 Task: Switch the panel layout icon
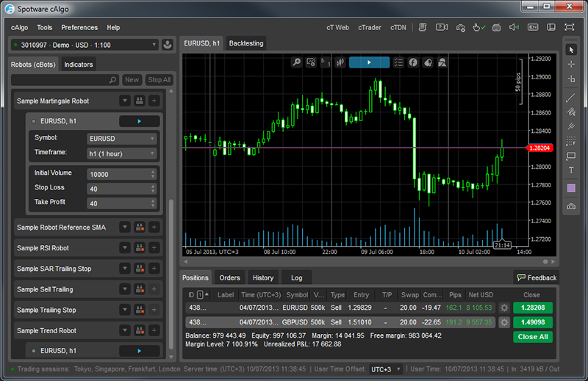click(x=551, y=27)
